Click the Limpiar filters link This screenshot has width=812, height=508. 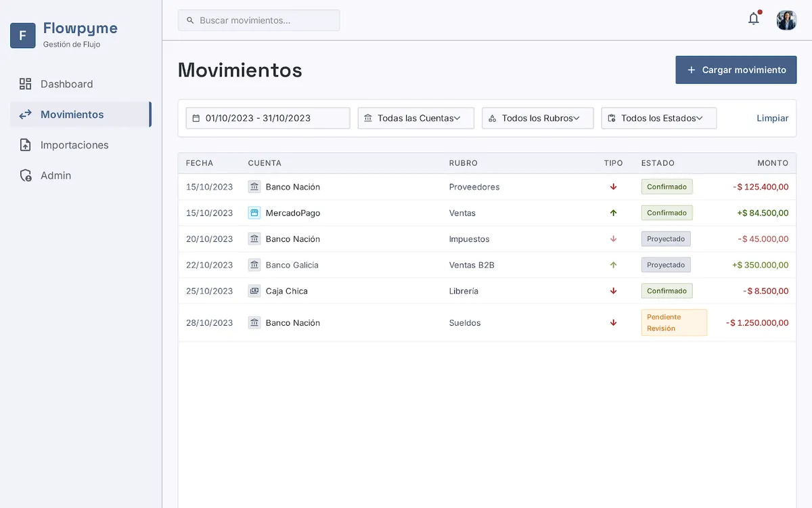pos(773,118)
